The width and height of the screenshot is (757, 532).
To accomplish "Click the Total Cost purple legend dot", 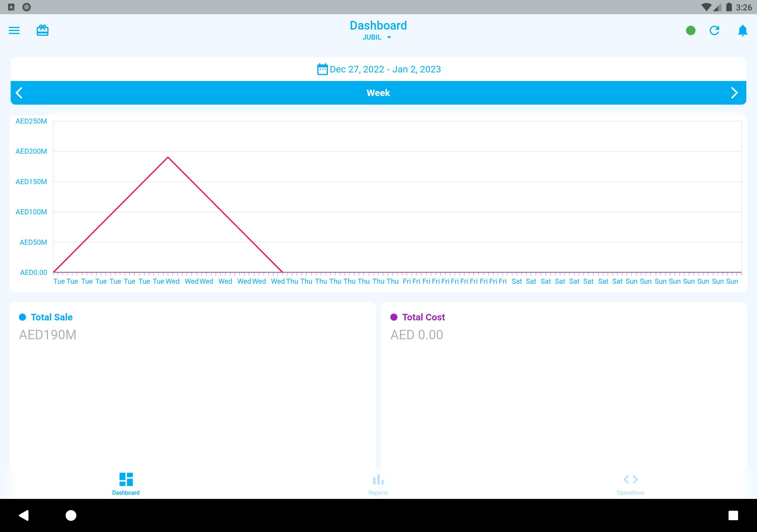I will [x=394, y=317].
